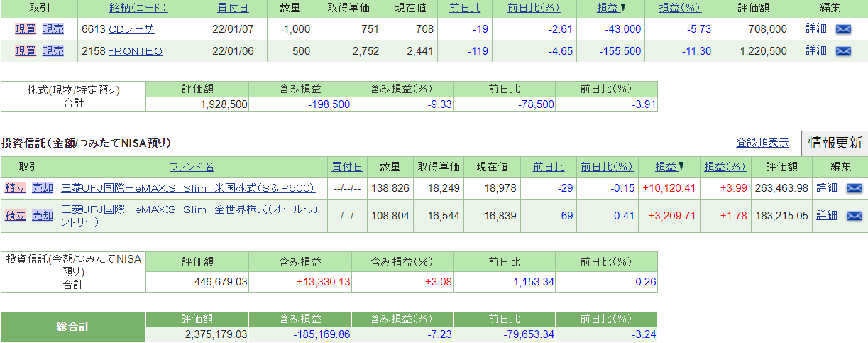Open 詳細 for QDレーザ row

[816, 29]
